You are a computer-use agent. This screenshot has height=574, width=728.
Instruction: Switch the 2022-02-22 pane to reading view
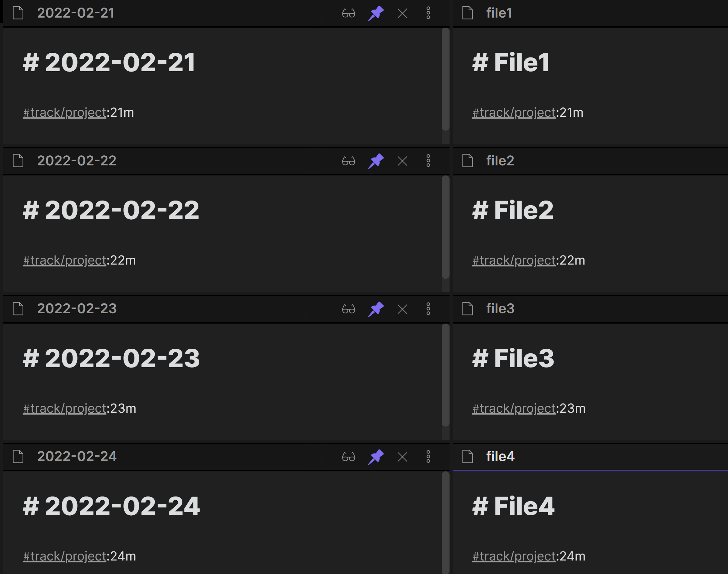coord(349,161)
